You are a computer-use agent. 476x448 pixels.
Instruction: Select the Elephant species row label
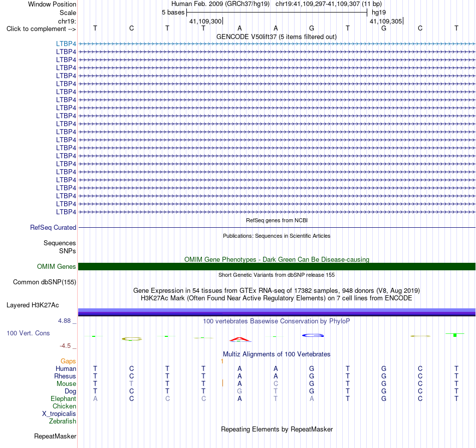click(64, 398)
